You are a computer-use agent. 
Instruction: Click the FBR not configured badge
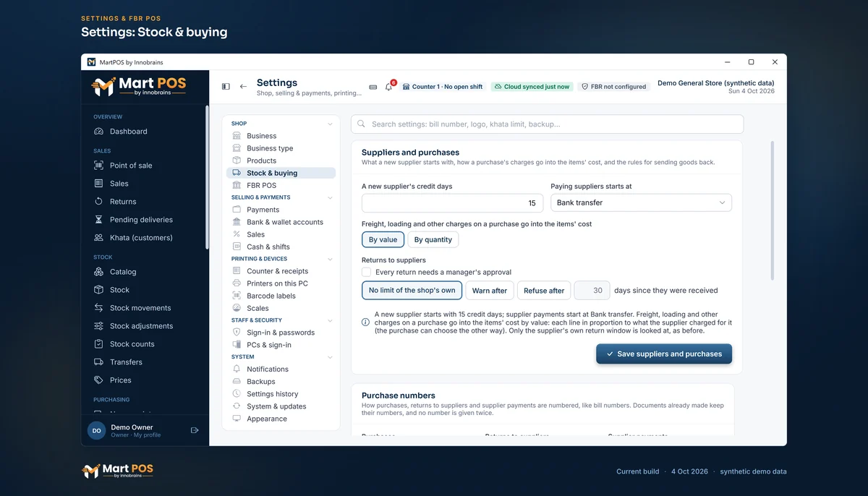coord(614,87)
